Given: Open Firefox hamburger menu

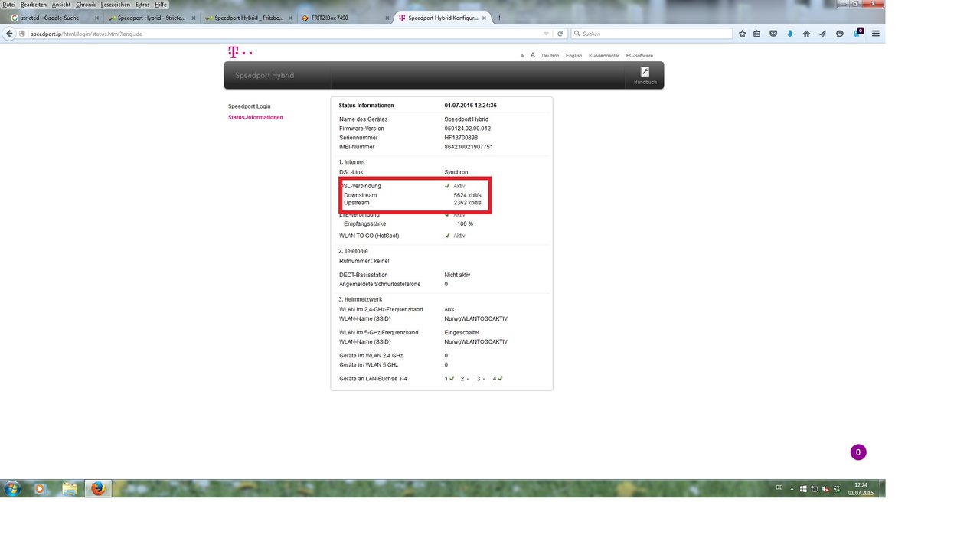Looking at the screenshot, I should pos(876,34).
